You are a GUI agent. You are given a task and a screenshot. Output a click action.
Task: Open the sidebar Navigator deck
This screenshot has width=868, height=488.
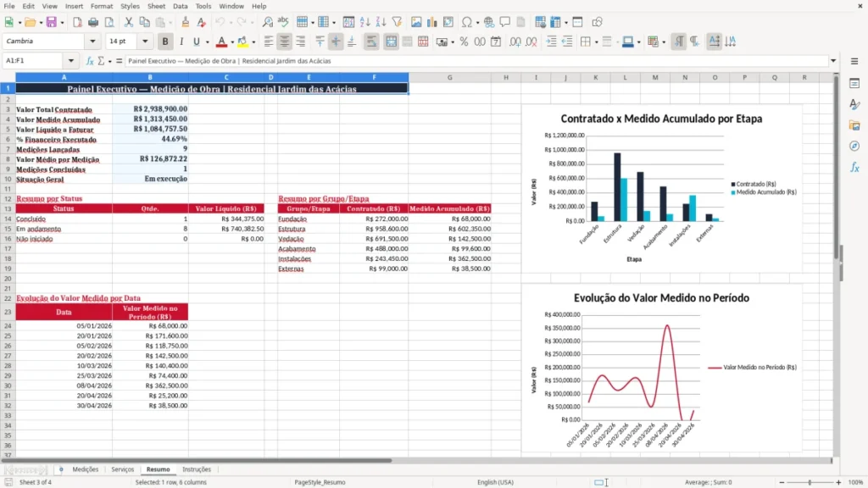click(x=854, y=146)
